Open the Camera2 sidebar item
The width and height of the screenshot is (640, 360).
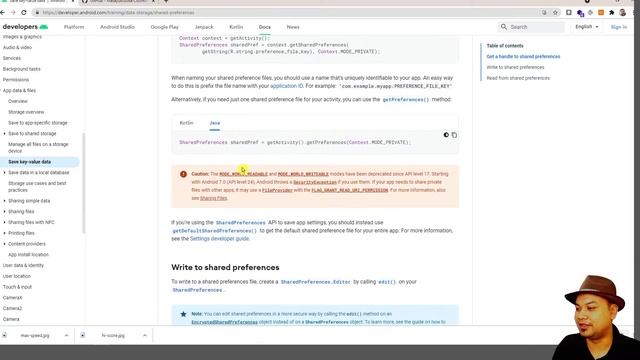[12, 309]
